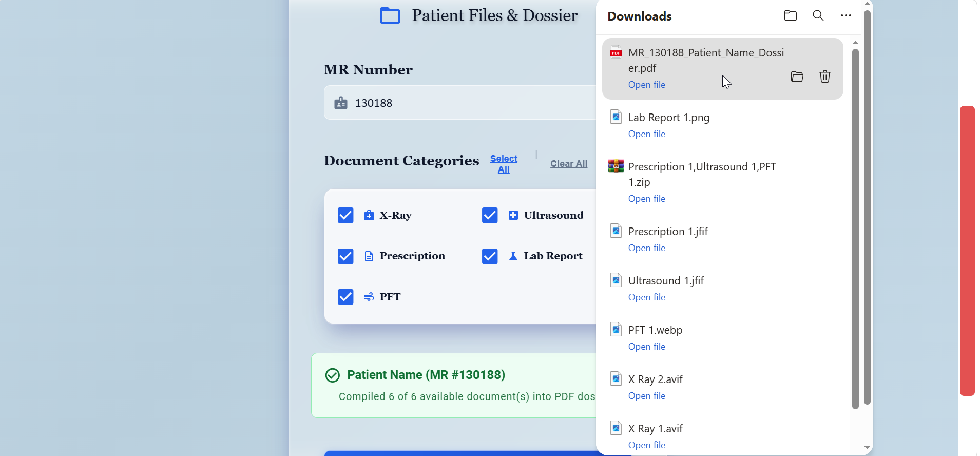The width and height of the screenshot is (980, 456).
Task: Uncheck the X-Ray category checkbox
Action: tap(345, 215)
